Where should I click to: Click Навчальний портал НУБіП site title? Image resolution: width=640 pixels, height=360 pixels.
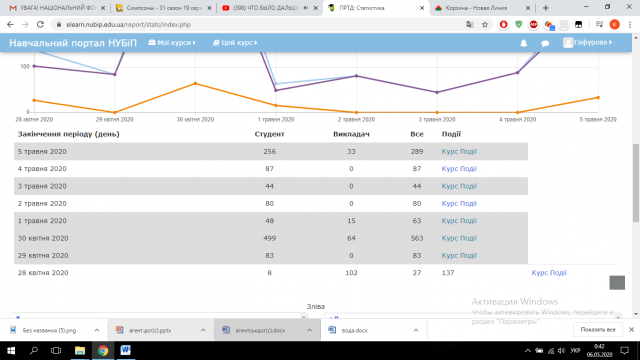[x=73, y=43]
